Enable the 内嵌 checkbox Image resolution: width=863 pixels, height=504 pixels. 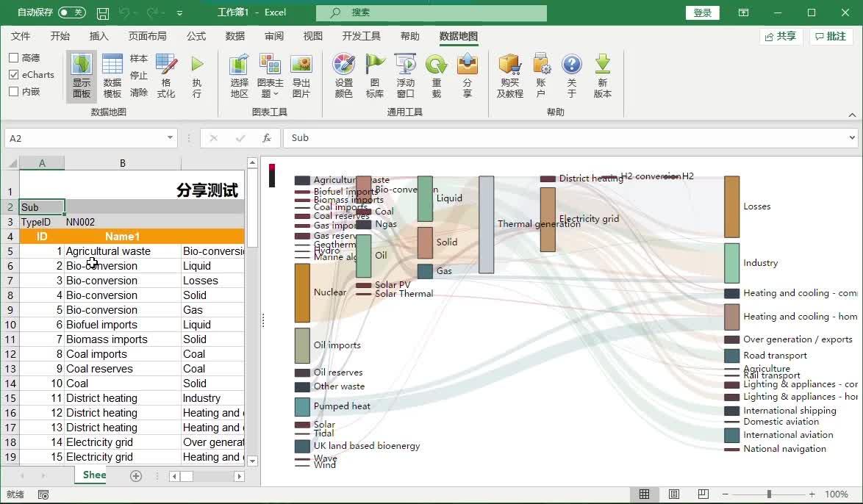12,91
